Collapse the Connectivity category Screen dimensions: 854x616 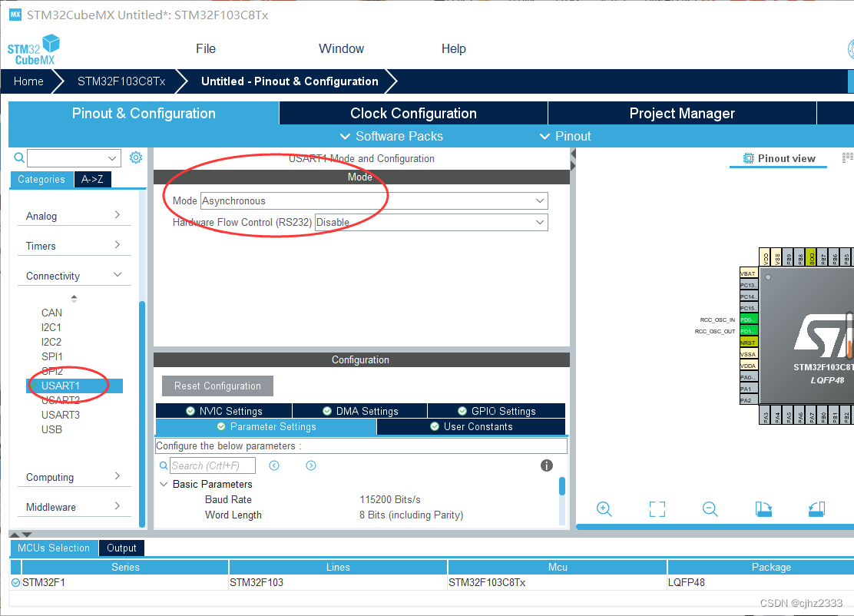coord(73,276)
